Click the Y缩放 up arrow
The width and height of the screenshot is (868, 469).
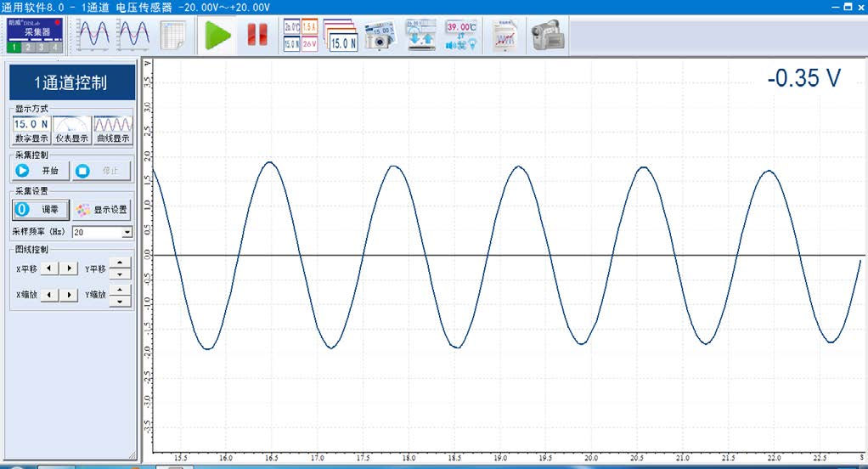coord(121,290)
